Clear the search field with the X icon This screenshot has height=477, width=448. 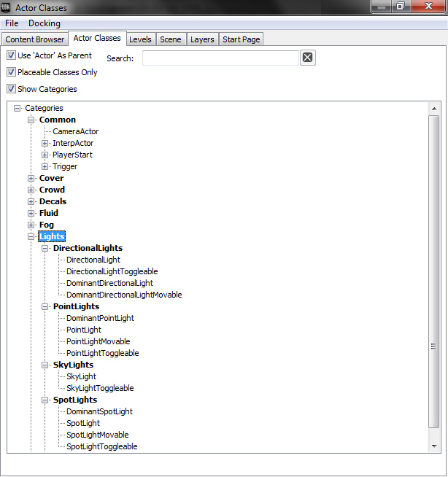coord(307,58)
